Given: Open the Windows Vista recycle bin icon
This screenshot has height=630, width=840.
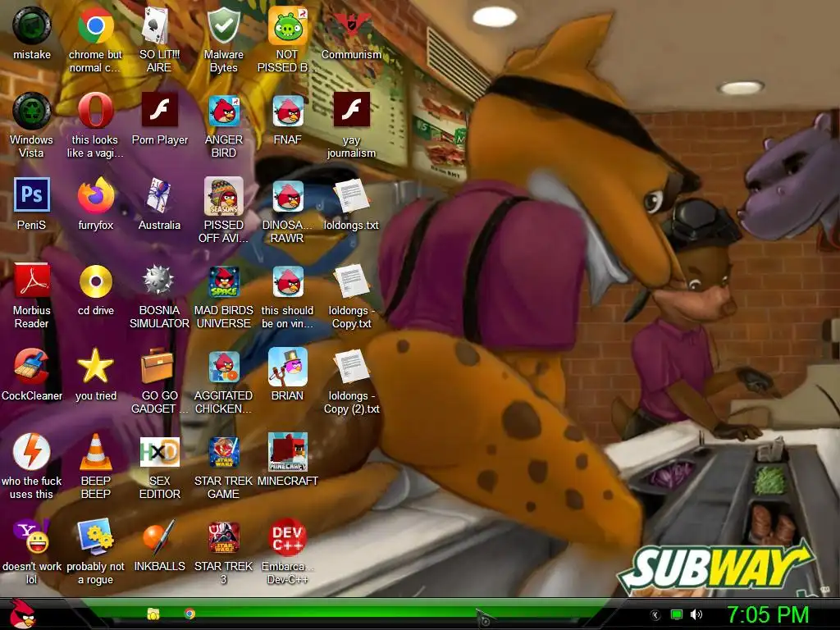Looking at the screenshot, I should click(32, 111).
